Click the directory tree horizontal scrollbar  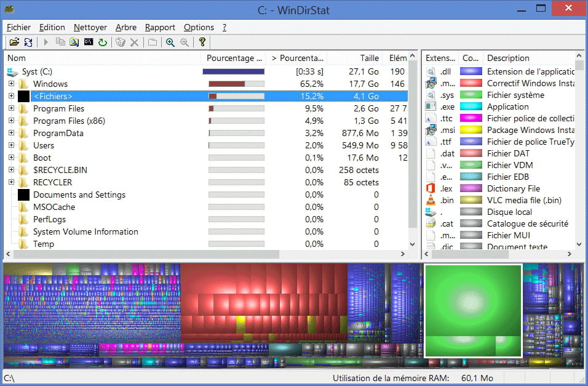click(146, 254)
